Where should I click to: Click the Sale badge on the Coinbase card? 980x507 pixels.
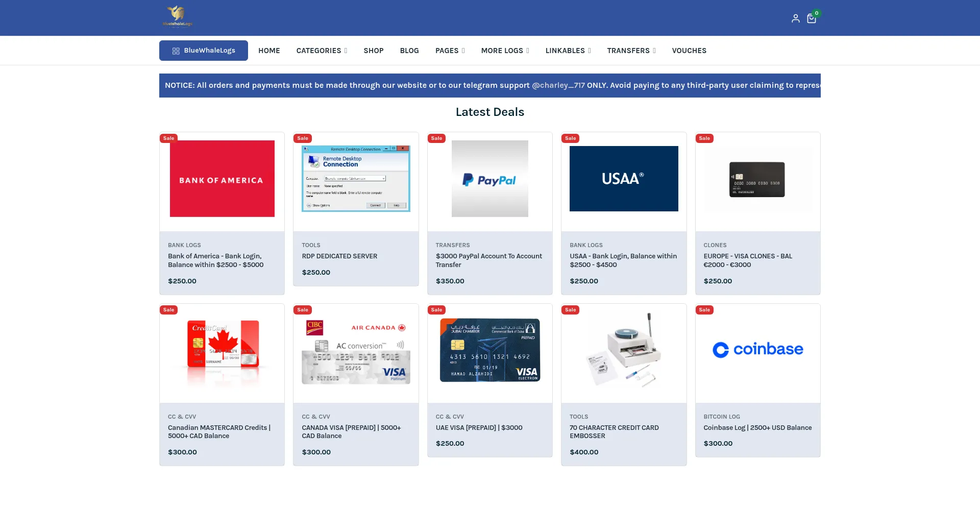point(704,310)
